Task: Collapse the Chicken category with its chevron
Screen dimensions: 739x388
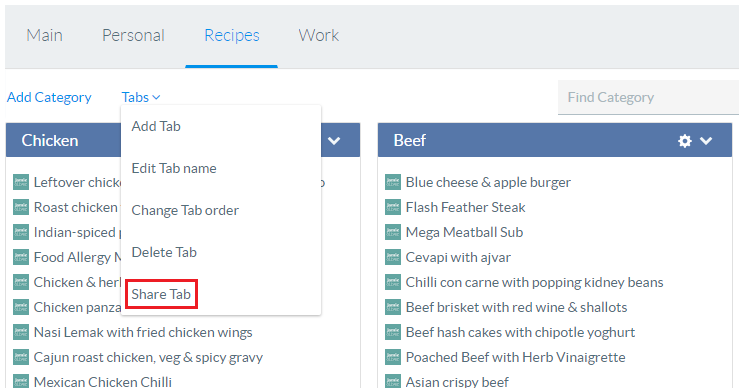Action: pyautogui.click(x=334, y=140)
